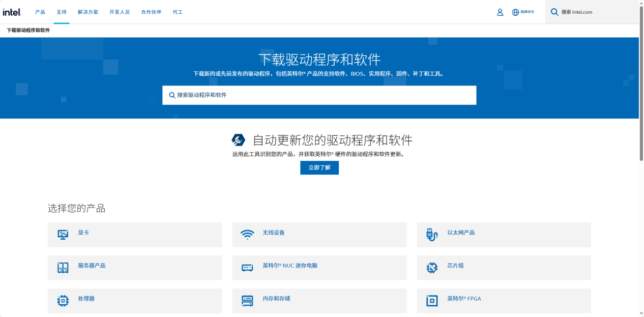The width and height of the screenshot is (644, 317).
Task: Click the 立即了解 button
Action: [x=319, y=167]
